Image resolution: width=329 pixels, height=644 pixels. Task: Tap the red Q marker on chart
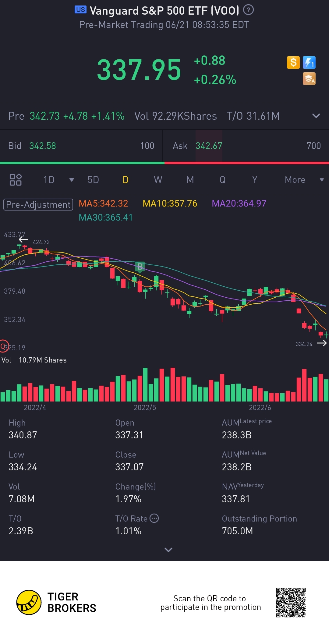(x=4, y=346)
